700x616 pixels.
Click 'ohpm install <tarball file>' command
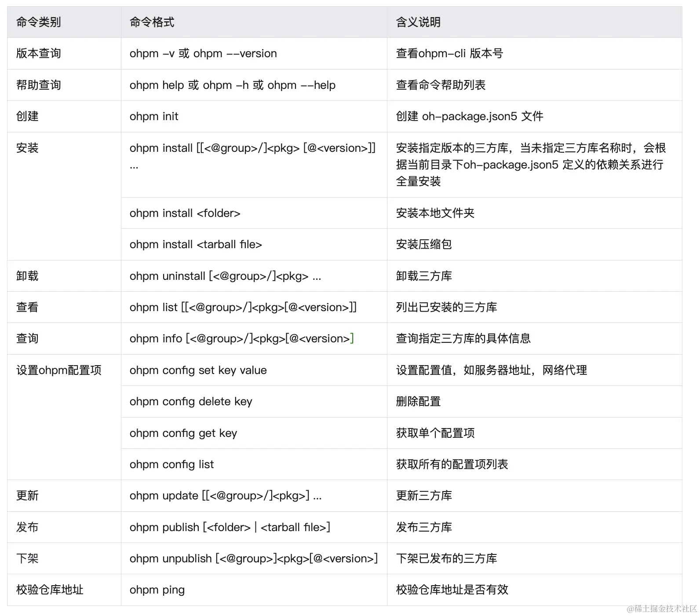coord(196,244)
